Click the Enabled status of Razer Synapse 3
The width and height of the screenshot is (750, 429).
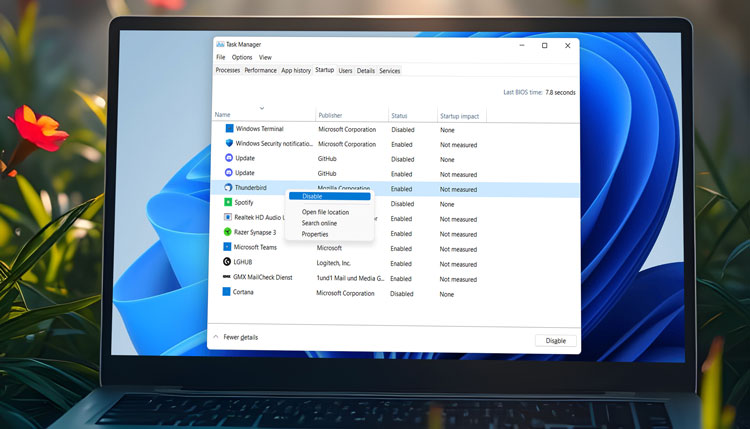tap(401, 233)
